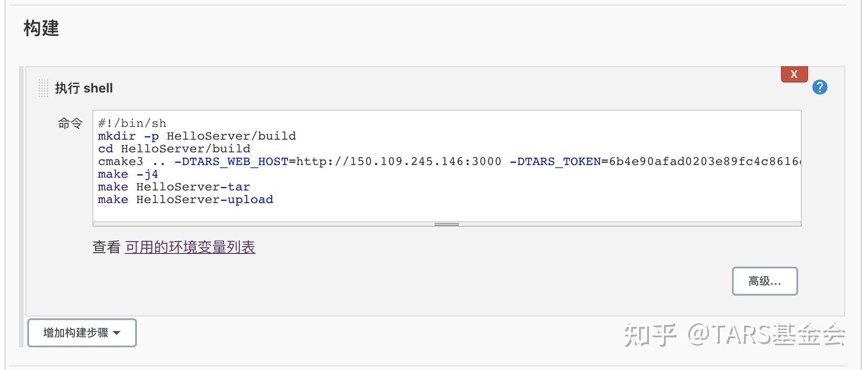This screenshot has height=370, width=868.
Task: Open the 可用的环境变量列表 link
Action: (x=190, y=247)
